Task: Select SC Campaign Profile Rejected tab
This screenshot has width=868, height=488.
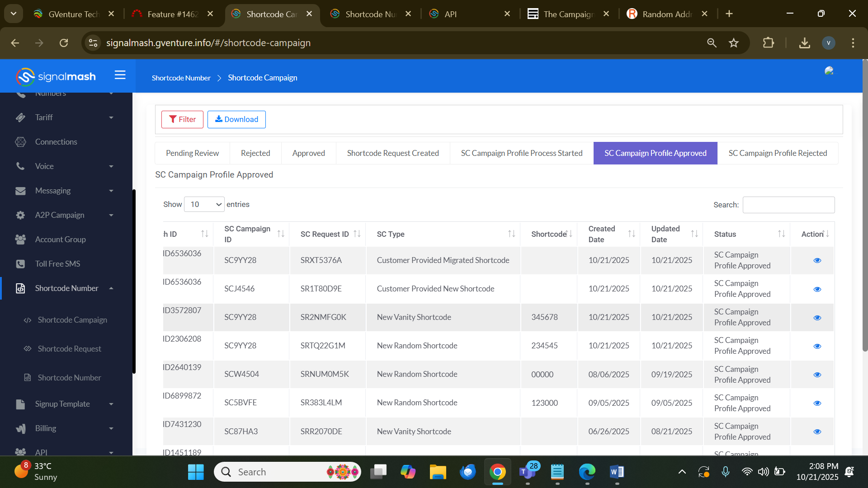Action: [x=778, y=153]
